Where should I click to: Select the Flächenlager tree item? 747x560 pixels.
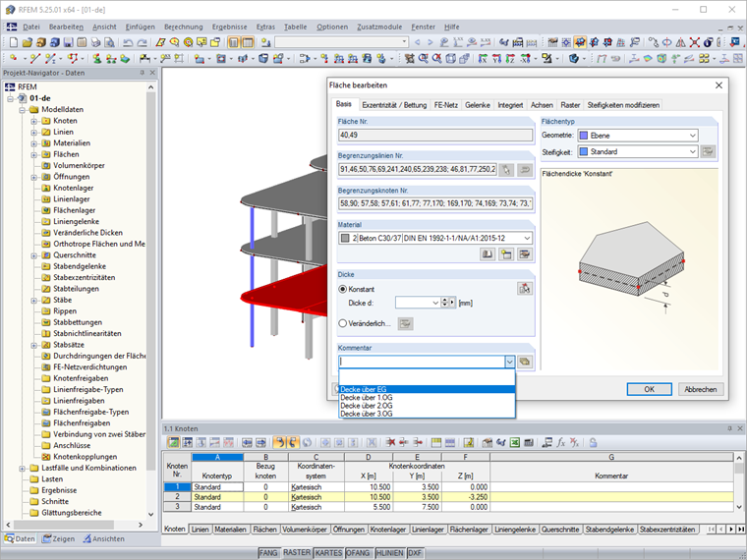point(74,210)
